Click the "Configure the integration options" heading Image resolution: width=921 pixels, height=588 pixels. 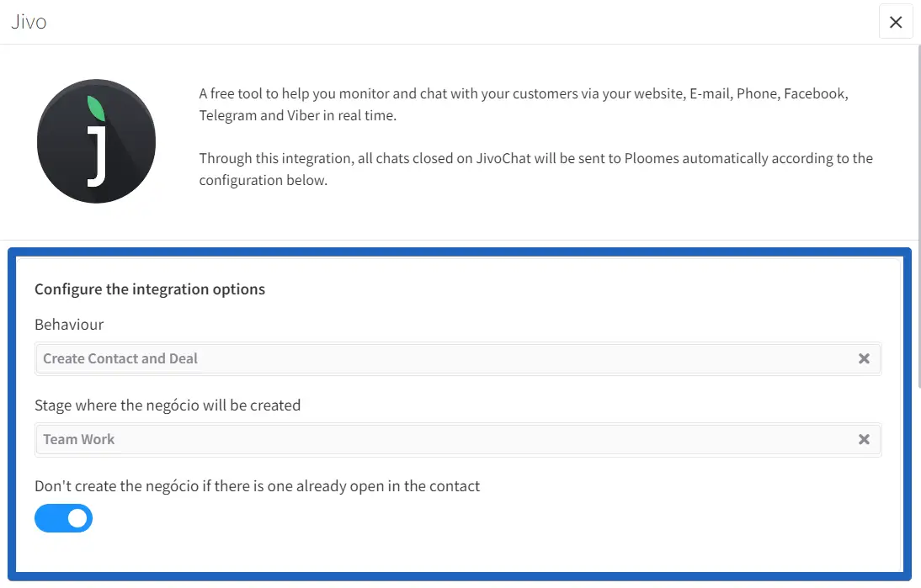[x=150, y=289]
